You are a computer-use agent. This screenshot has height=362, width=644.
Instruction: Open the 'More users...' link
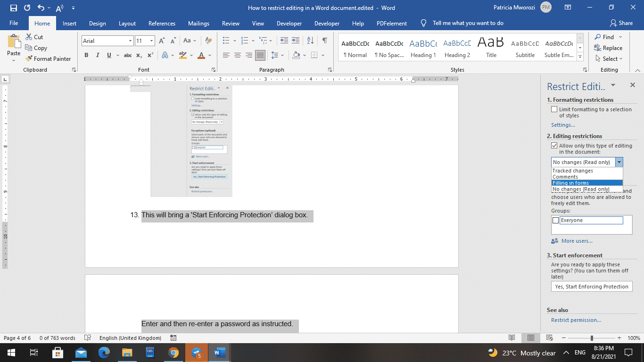576,241
